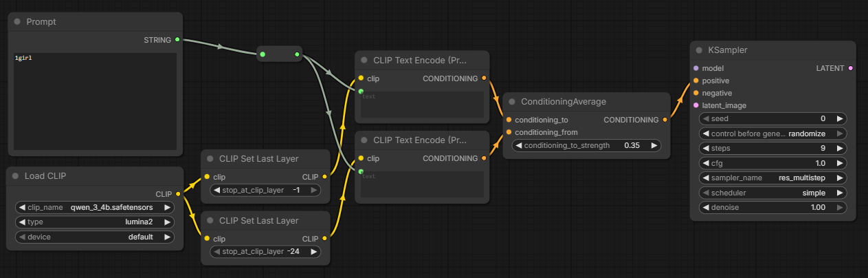
Task: Decrease the steps value with left arrow
Action: pyautogui.click(x=706, y=148)
